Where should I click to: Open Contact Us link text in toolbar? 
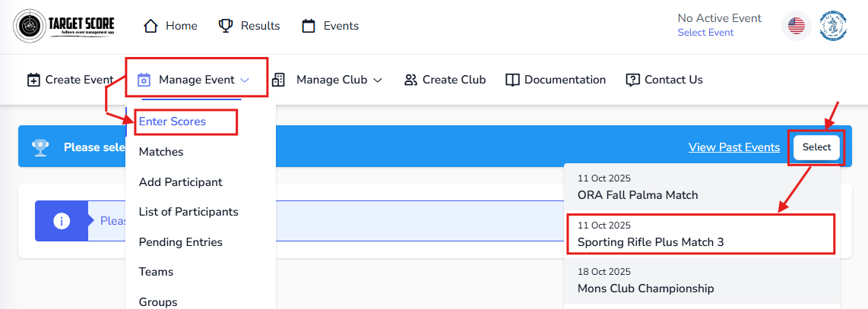pyautogui.click(x=673, y=80)
